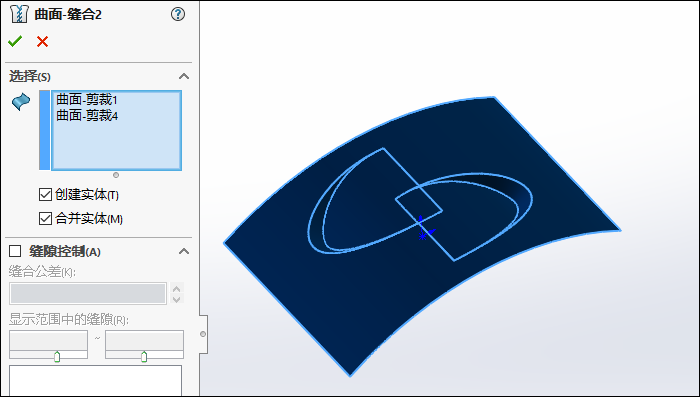Click the 缝合公差 down arrow
Image resolution: width=700 pixels, height=397 pixels.
point(176,299)
